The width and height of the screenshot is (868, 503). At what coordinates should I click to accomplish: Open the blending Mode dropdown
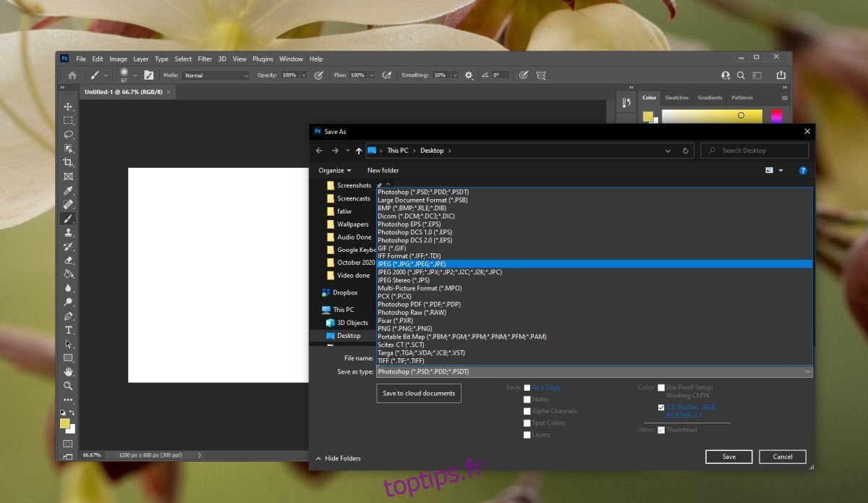click(x=216, y=75)
